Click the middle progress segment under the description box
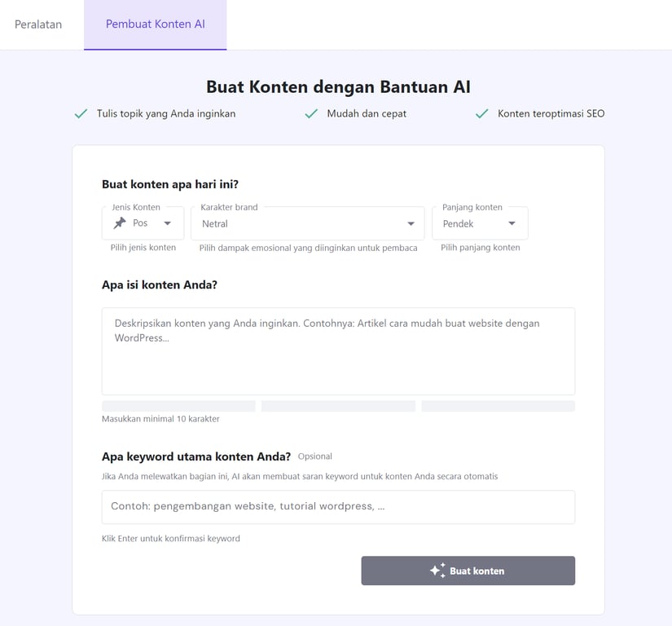The width and height of the screenshot is (672, 626). point(337,405)
